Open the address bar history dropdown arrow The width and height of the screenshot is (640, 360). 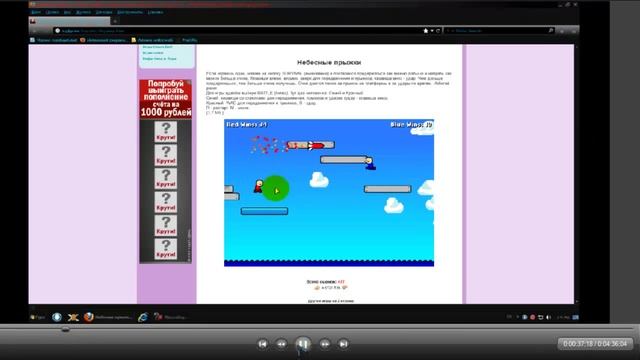click(x=432, y=31)
